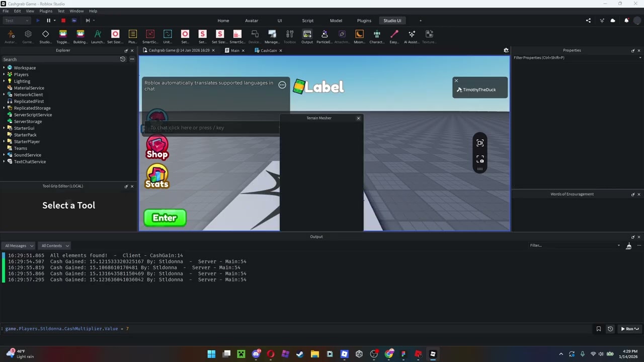Image resolution: width=644 pixels, height=362 pixels.
Task: Open the Attachment plugin icon
Action: pyautogui.click(x=342, y=37)
